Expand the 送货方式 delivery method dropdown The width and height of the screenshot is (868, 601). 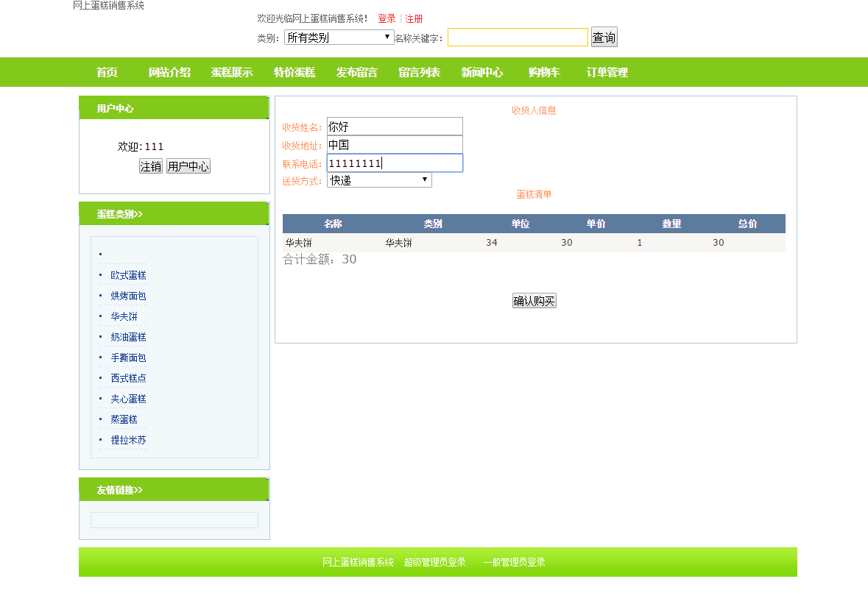pos(379,180)
